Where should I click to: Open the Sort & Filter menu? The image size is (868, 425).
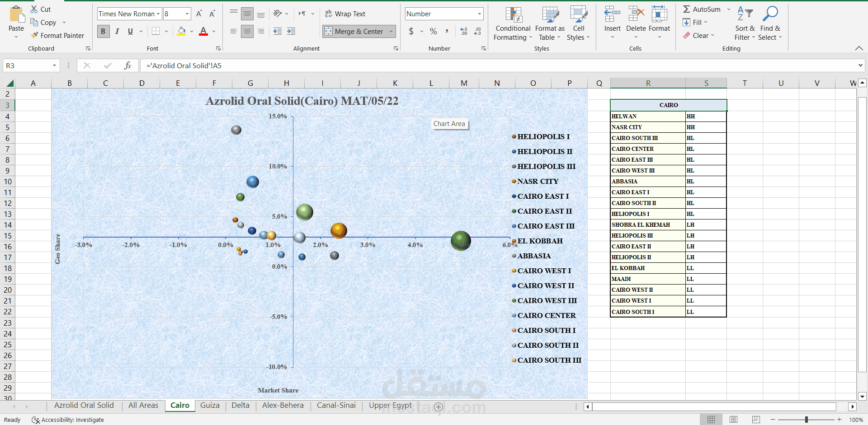click(x=745, y=23)
